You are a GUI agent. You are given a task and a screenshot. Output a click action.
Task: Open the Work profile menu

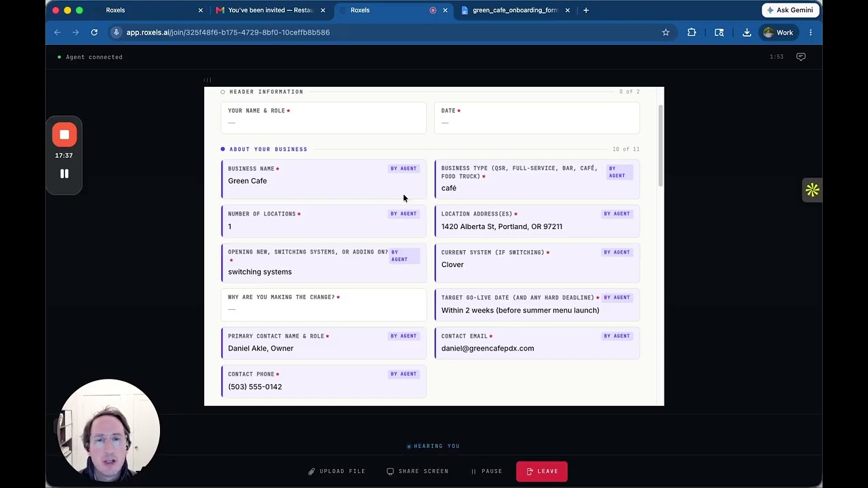[778, 32]
